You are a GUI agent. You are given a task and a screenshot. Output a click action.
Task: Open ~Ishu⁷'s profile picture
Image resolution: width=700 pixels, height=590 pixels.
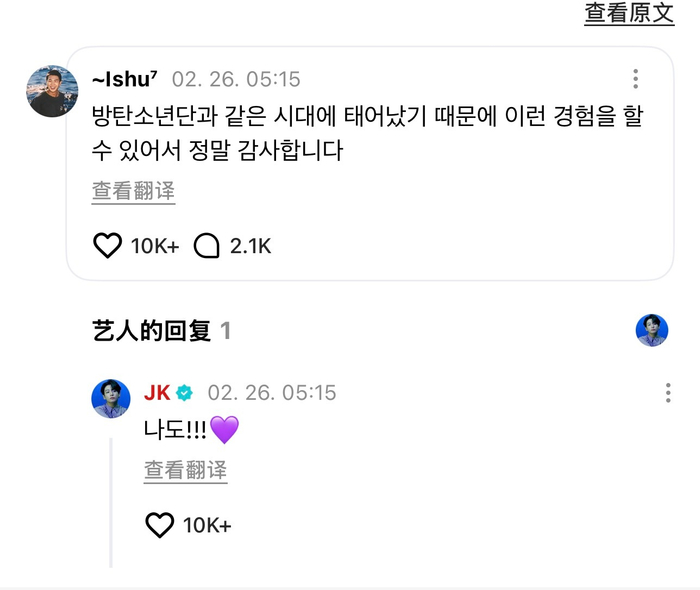[x=53, y=92]
